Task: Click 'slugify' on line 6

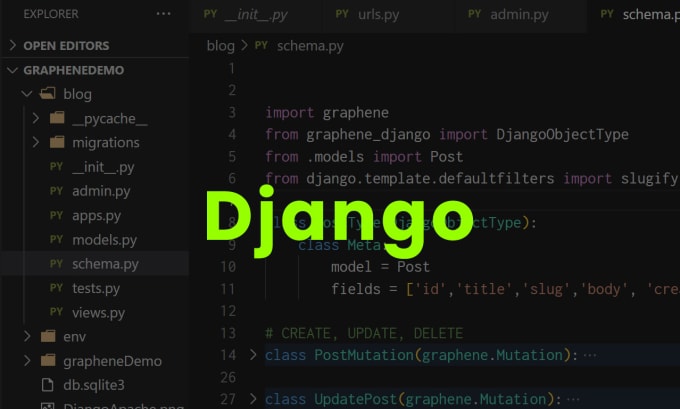Action: tap(649, 179)
